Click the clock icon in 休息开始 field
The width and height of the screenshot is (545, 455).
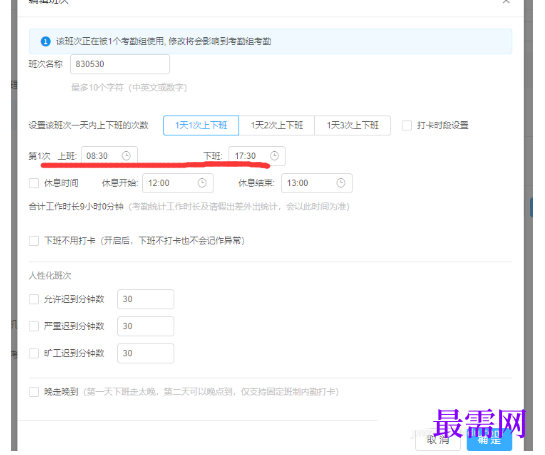202,183
